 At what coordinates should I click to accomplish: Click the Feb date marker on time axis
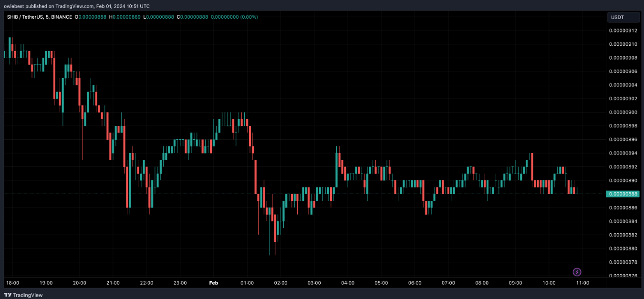[x=214, y=283]
